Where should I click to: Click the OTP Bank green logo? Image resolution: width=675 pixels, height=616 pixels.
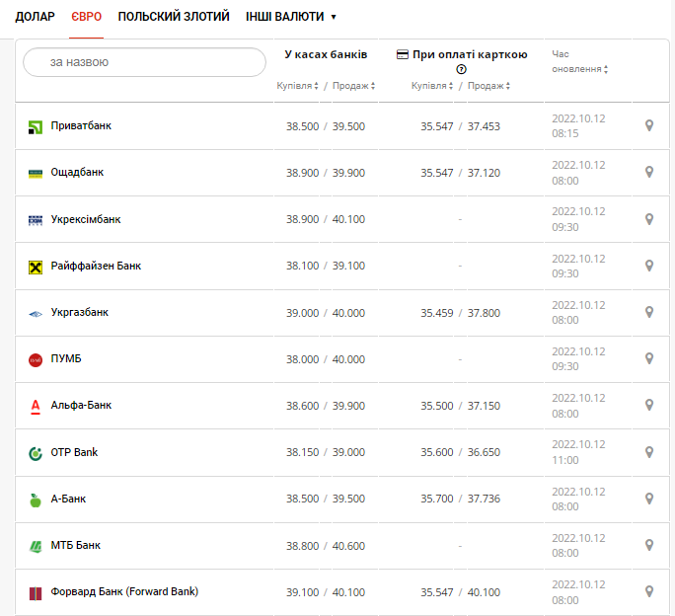(x=36, y=453)
